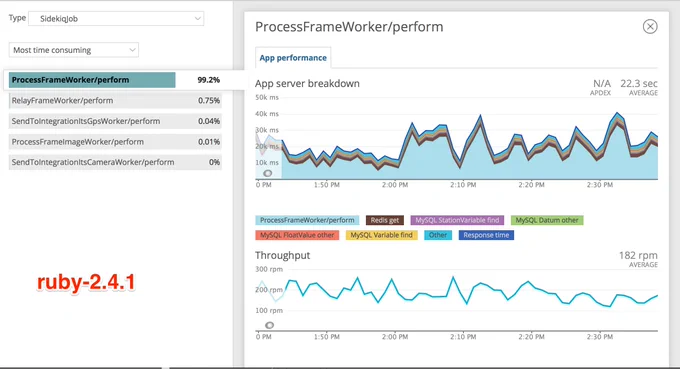This screenshot has height=369, width=680.
Task: Click the 22.3 sec average value
Action: [x=639, y=83]
